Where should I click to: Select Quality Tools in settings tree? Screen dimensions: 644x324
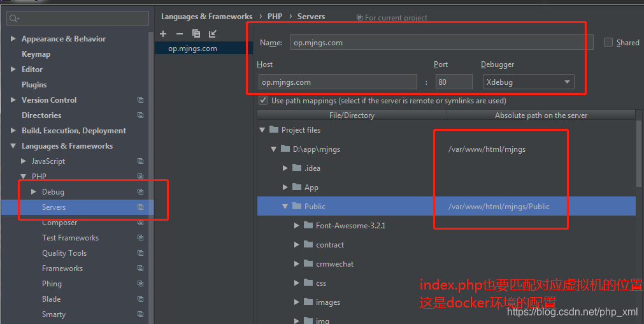(64, 253)
